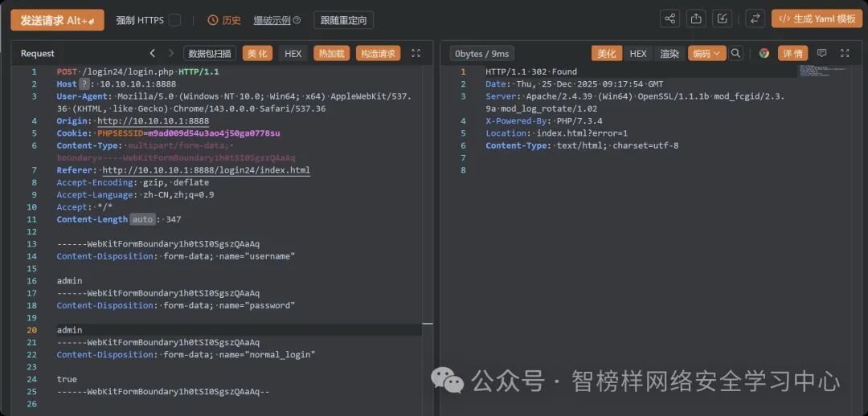Toggle HEX view in Request panel
This screenshot has height=416, width=868.
coord(293,53)
